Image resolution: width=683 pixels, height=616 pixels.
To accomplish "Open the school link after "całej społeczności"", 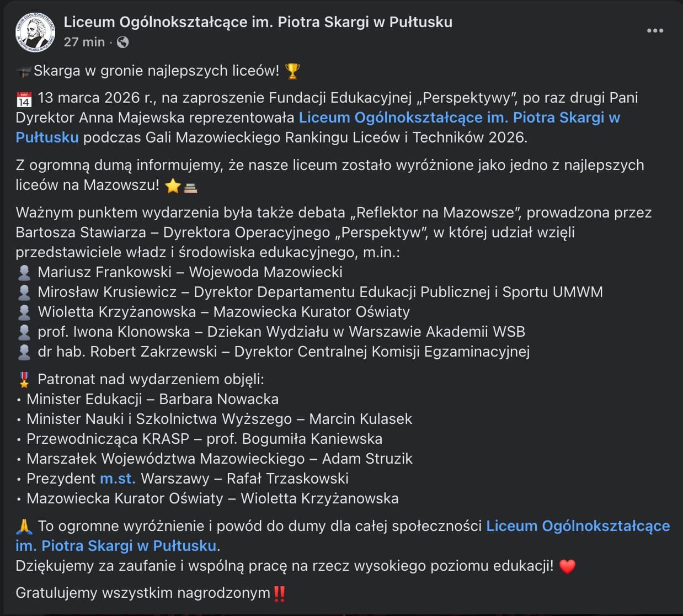I will [578, 526].
